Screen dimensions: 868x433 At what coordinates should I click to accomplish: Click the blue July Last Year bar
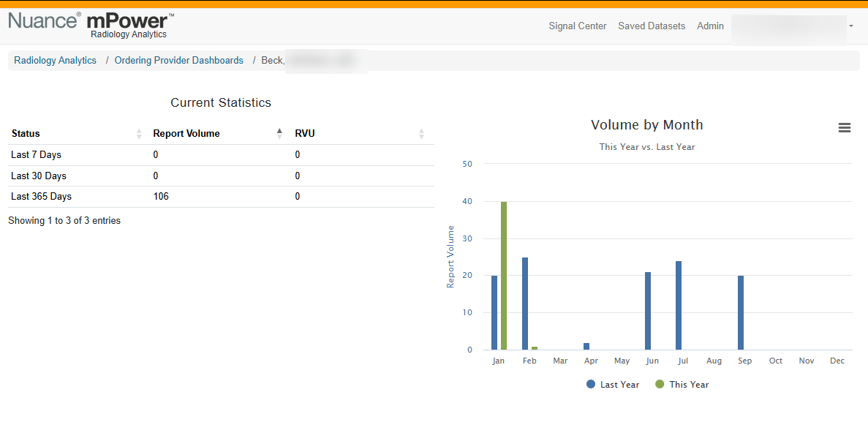click(x=679, y=306)
